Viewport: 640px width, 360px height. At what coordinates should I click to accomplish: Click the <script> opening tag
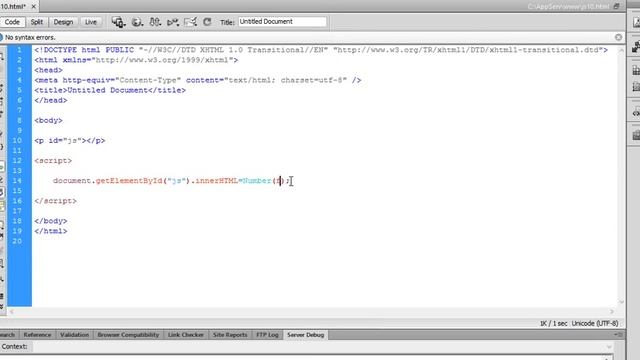coord(53,161)
